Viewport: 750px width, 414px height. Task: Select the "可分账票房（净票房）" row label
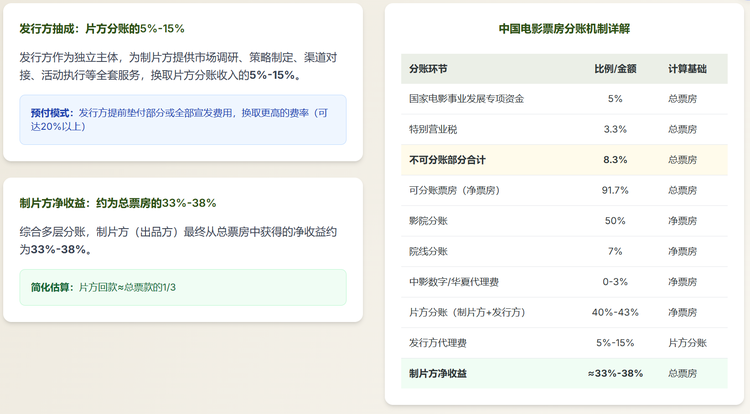click(x=454, y=190)
